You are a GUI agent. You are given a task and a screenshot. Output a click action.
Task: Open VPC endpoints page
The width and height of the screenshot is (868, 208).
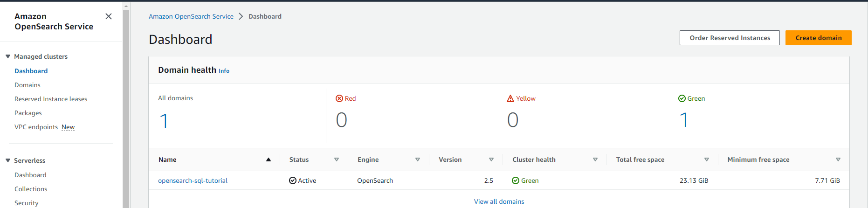[x=36, y=127]
